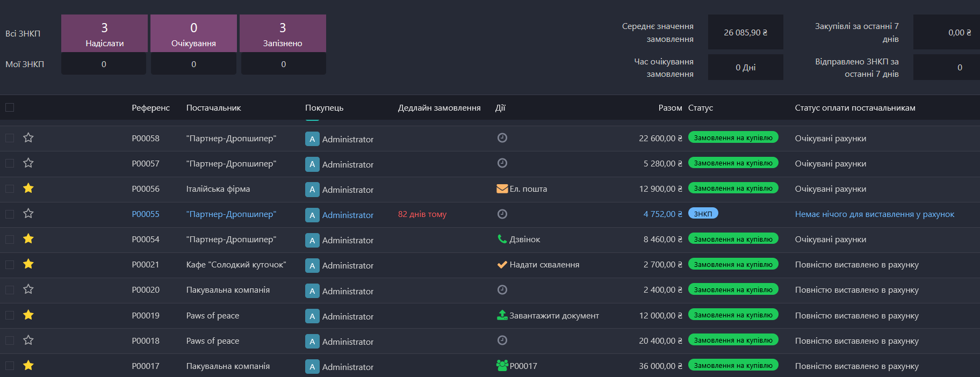
Task: Click the phone call icon for P00054
Action: pyautogui.click(x=502, y=239)
